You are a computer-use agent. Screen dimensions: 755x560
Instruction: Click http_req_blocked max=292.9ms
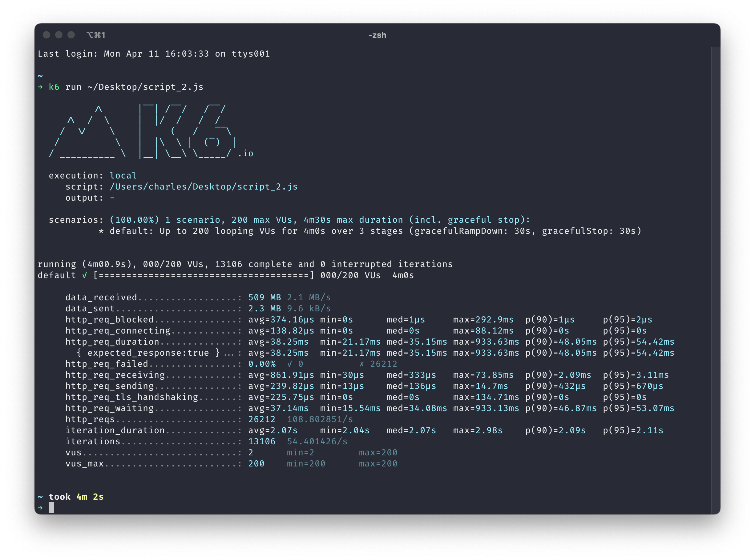483,320
